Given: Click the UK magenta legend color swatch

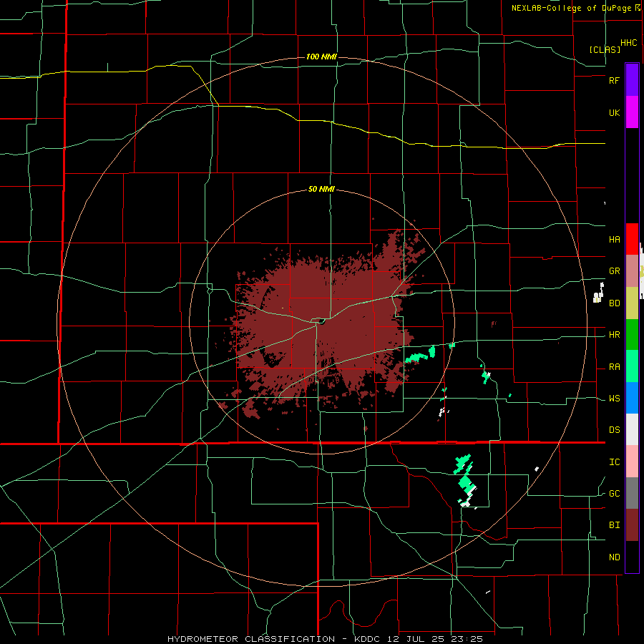Looking at the screenshot, I should coord(632,112).
